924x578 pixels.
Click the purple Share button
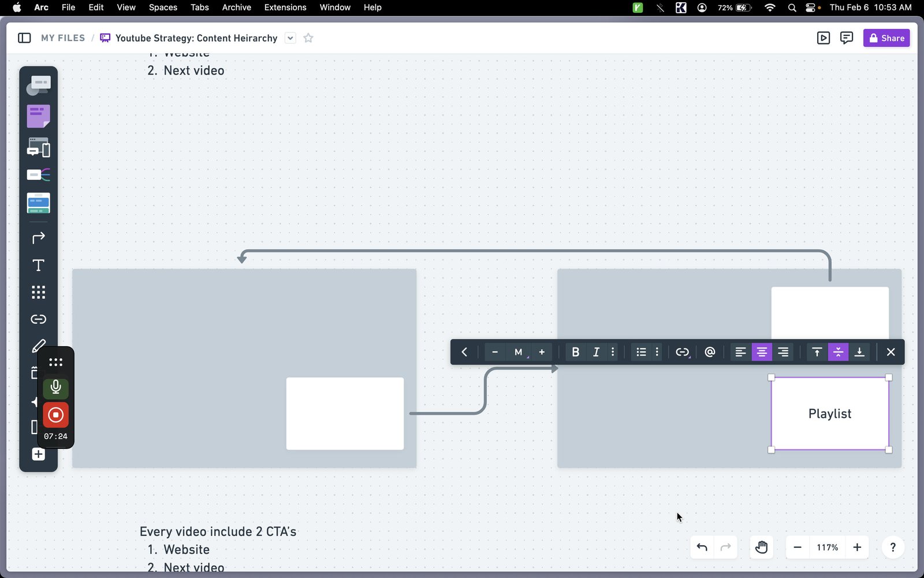pyautogui.click(x=886, y=38)
